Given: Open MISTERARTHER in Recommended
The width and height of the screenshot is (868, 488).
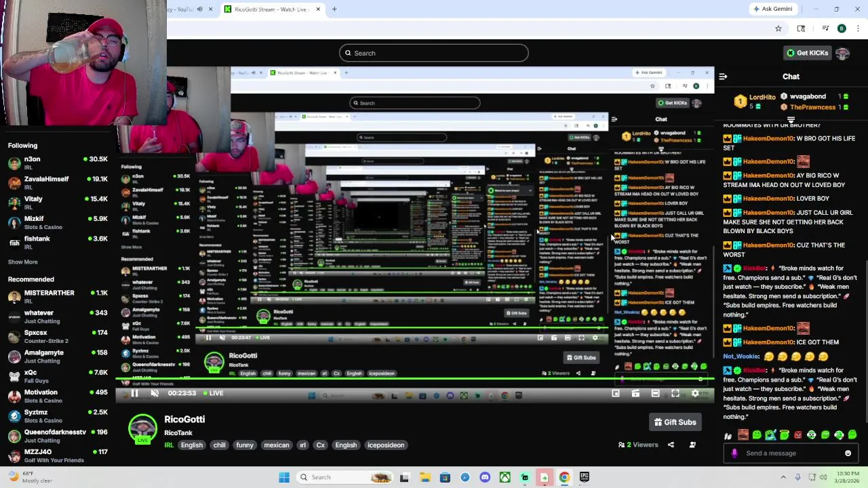Looking at the screenshot, I should point(58,297).
